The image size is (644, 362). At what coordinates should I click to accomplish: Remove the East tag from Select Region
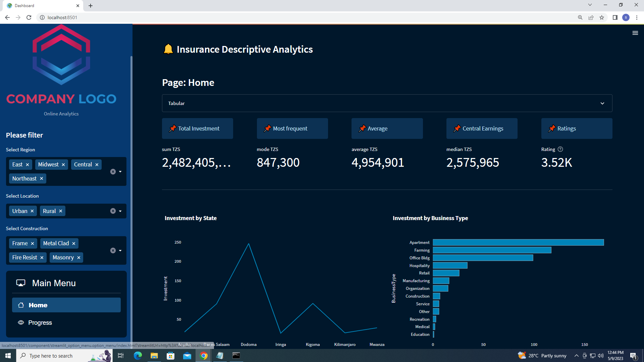tap(27, 164)
